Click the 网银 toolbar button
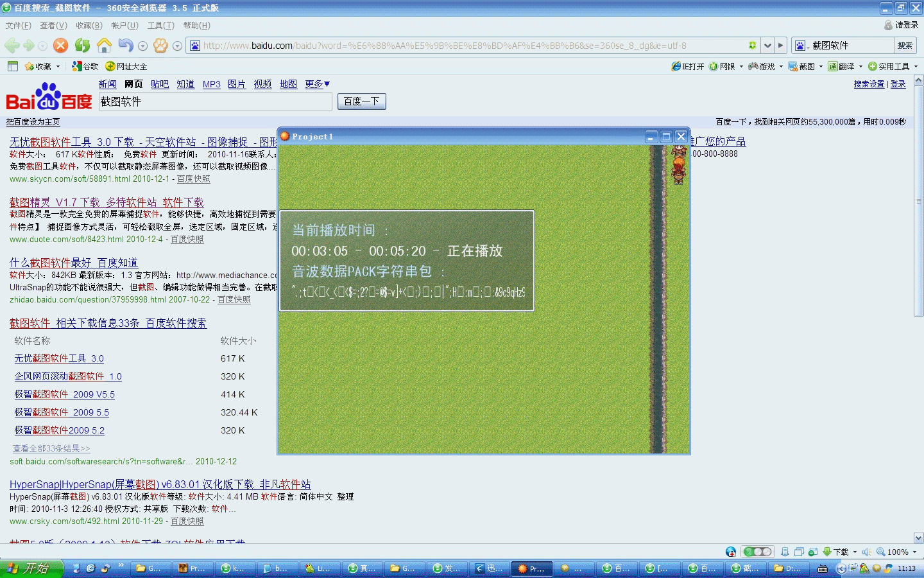This screenshot has width=924, height=578. [722, 66]
